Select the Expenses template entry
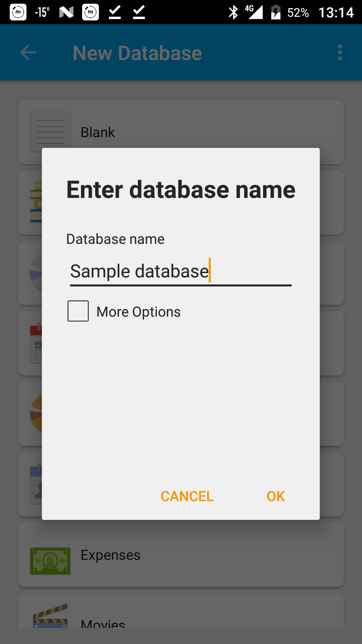Screen dimensions: 362x644 [x=181, y=554]
